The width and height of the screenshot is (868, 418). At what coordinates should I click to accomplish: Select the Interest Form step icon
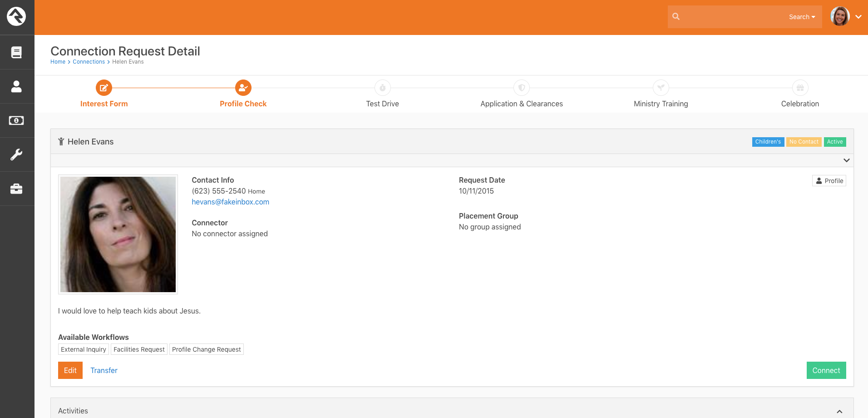coord(104,88)
